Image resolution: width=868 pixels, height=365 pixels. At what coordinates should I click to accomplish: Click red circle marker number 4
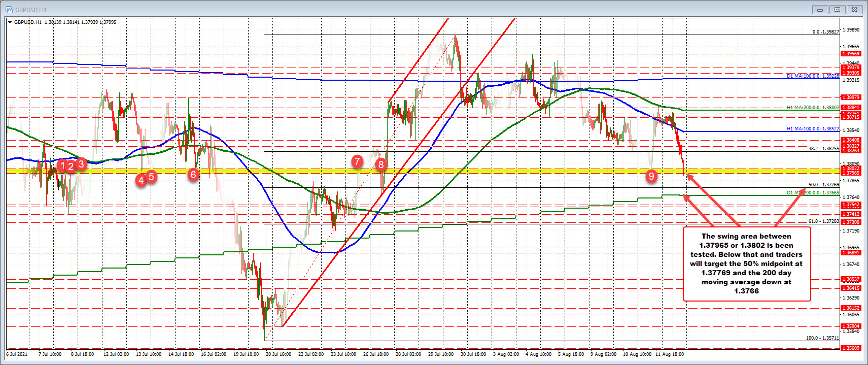tap(141, 180)
